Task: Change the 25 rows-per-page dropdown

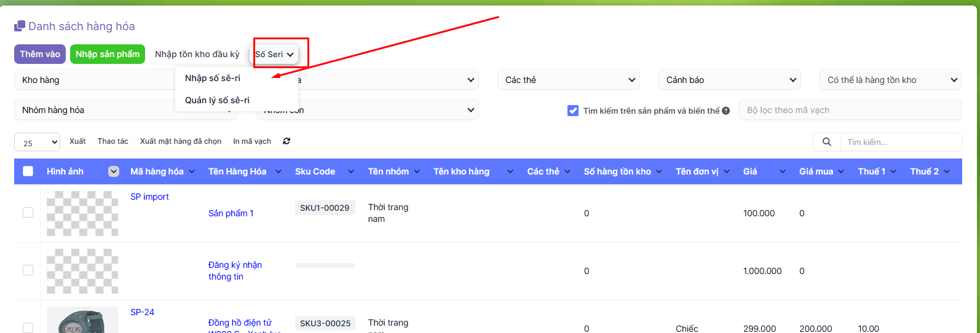Action: tap(37, 143)
